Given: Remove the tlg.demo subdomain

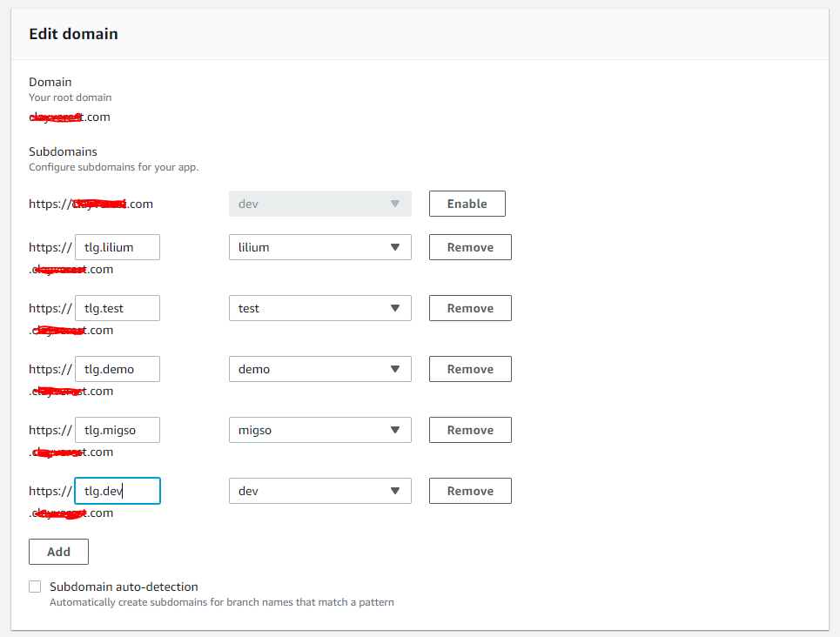Looking at the screenshot, I should (469, 368).
